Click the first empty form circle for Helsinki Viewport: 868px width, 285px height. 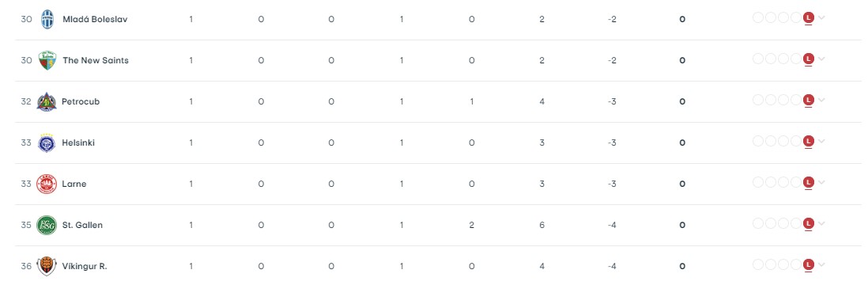[758, 141]
